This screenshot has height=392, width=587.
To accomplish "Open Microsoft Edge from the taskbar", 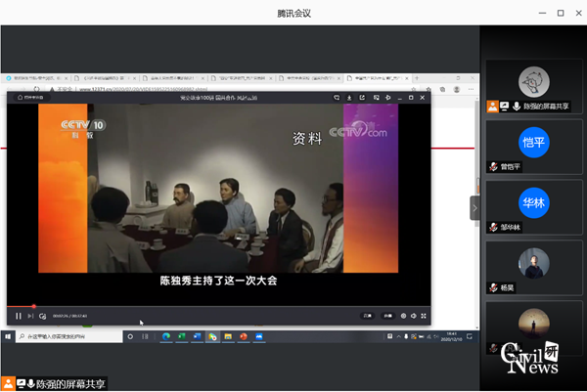I will [x=166, y=336].
